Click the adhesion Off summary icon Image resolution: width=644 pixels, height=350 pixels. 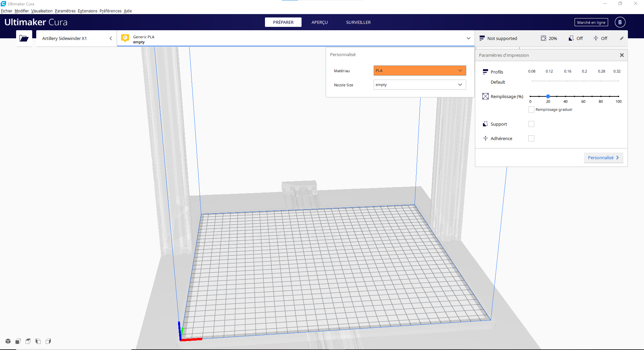point(596,38)
